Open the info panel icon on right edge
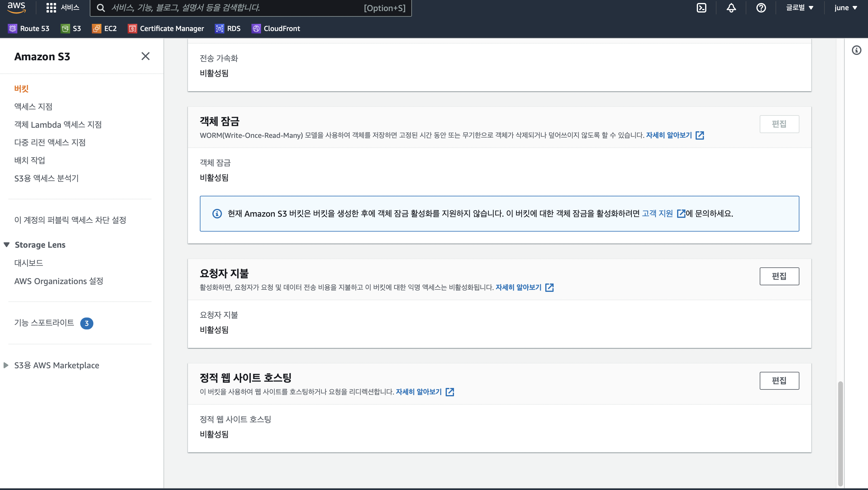Image resolution: width=868 pixels, height=490 pixels. [x=856, y=50]
